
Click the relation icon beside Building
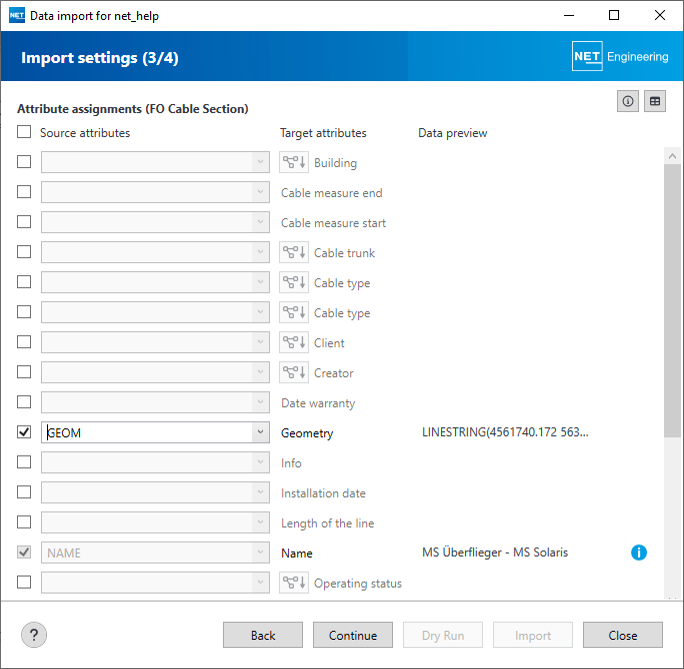(x=294, y=163)
